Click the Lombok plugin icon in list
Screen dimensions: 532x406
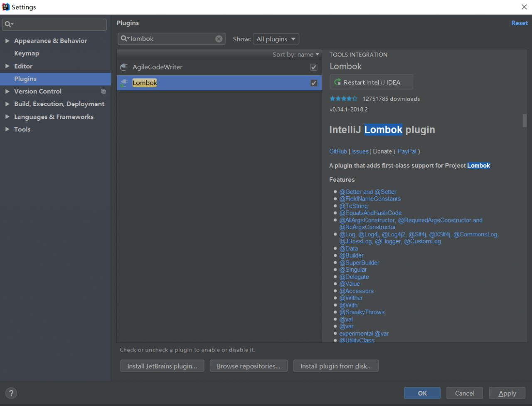[x=124, y=83]
